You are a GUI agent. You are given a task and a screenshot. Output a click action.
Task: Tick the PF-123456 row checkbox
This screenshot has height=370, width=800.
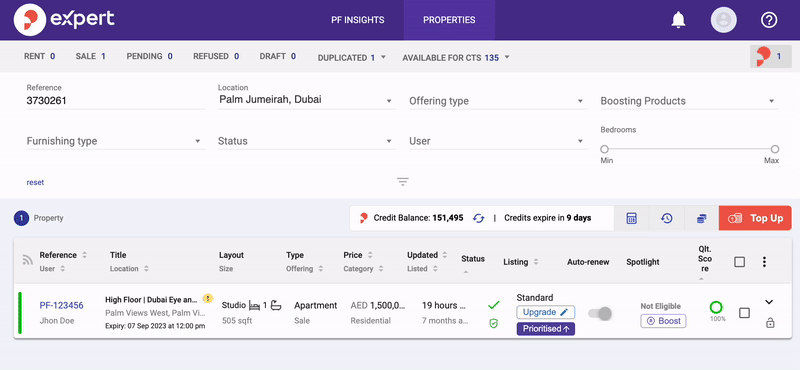(x=744, y=313)
